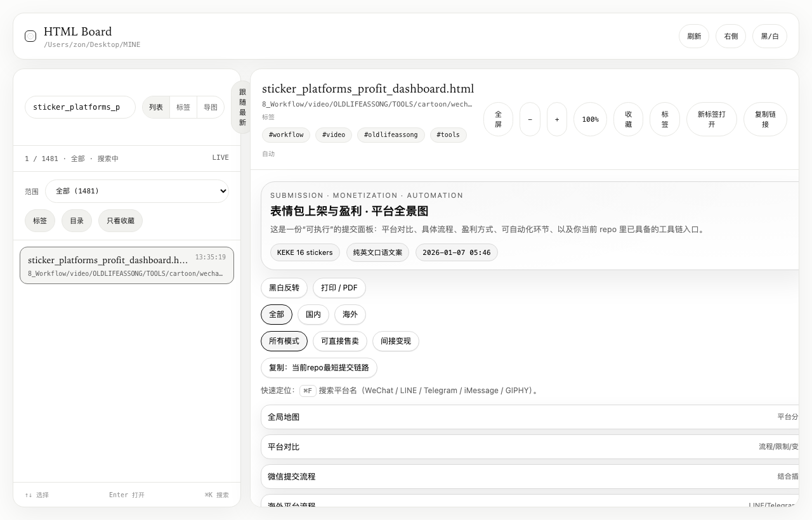Favorite the file with 收藏 button

point(628,119)
